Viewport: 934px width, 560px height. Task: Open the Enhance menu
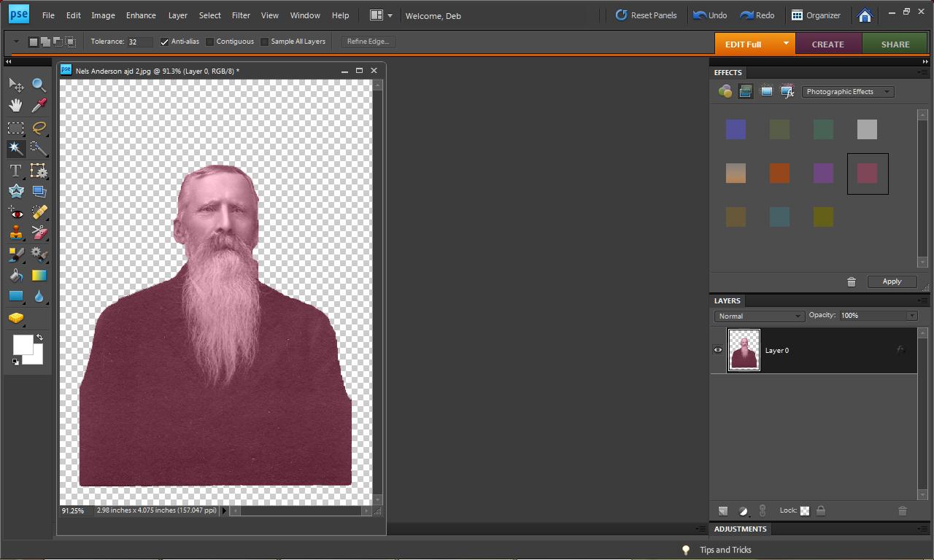[141, 15]
